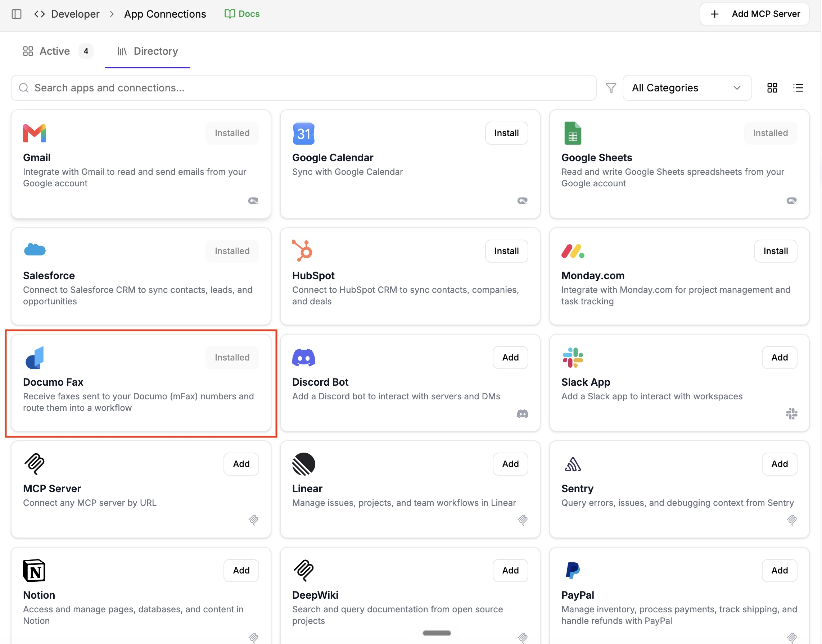Viewport: 822px width, 644px height.
Task: Add the Slack App connection
Action: tap(780, 358)
